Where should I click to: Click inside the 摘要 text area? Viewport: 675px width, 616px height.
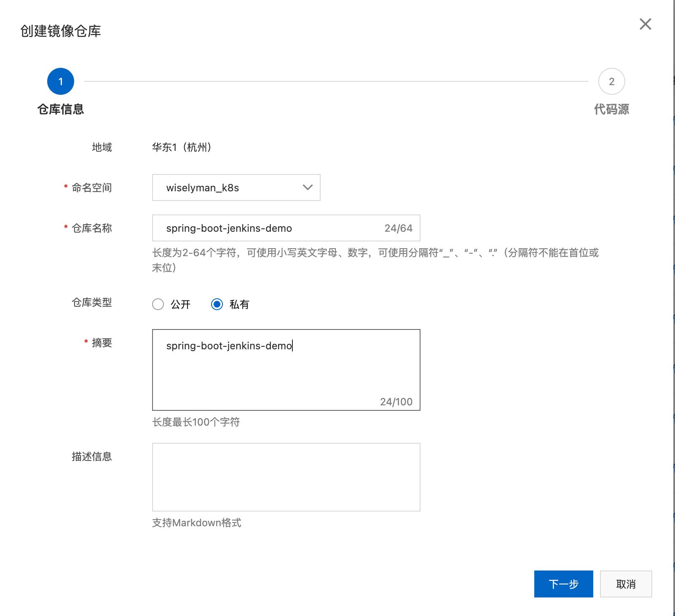tap(287, 367)
